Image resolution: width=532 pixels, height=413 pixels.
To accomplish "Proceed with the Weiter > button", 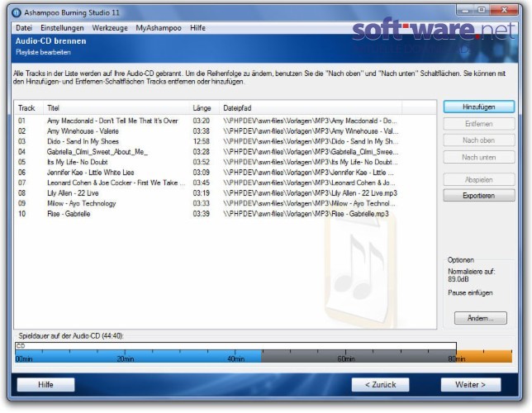I will (471, 385).
